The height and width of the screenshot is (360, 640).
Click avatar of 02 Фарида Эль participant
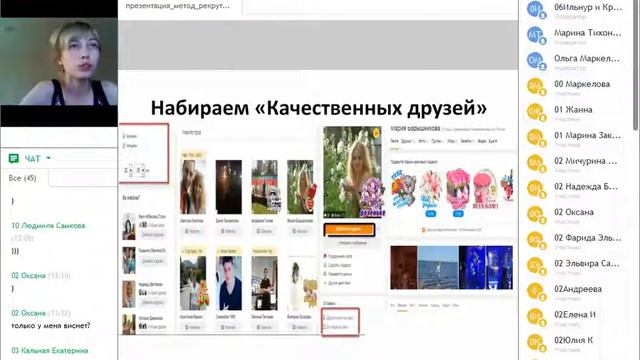click(x=536, y=240)
